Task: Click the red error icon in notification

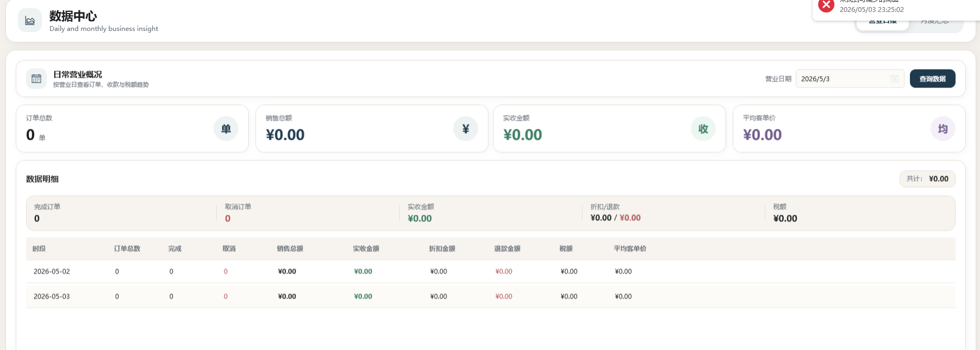Action: [x=826, y=5]
